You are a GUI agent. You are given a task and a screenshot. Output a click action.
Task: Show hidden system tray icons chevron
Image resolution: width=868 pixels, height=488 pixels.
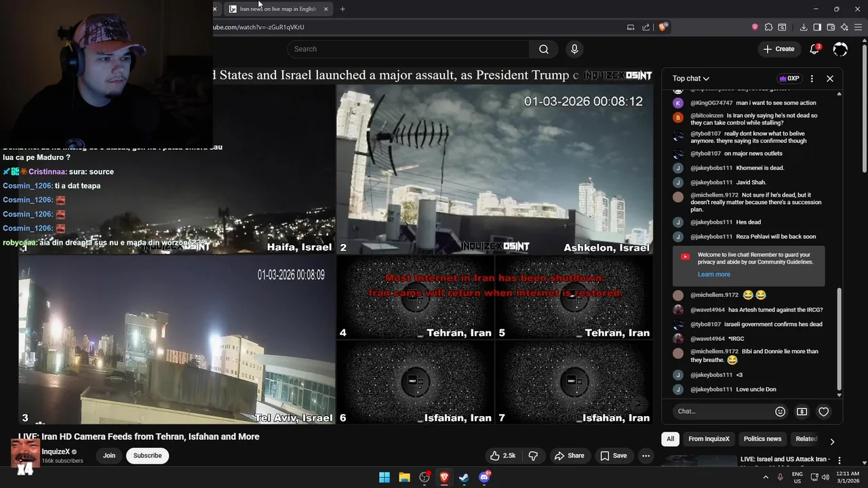pos(766,477)
